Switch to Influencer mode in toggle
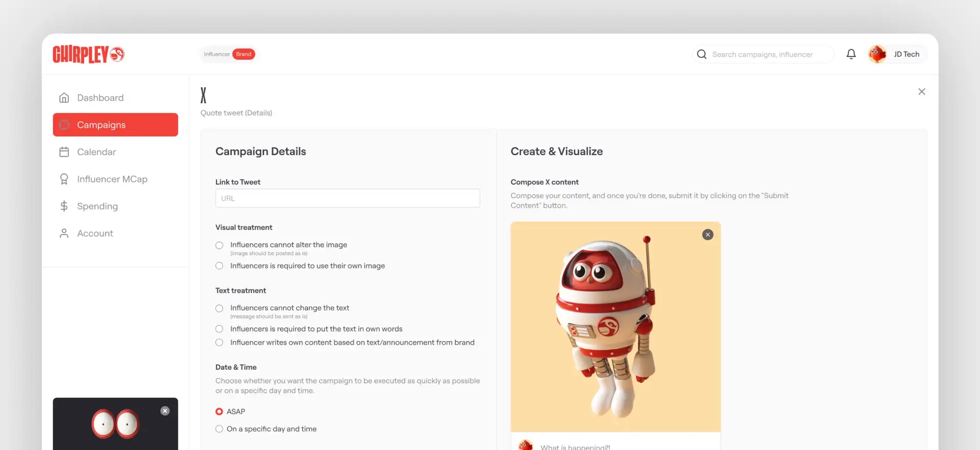The image size is (980, 450). [216, 54]
